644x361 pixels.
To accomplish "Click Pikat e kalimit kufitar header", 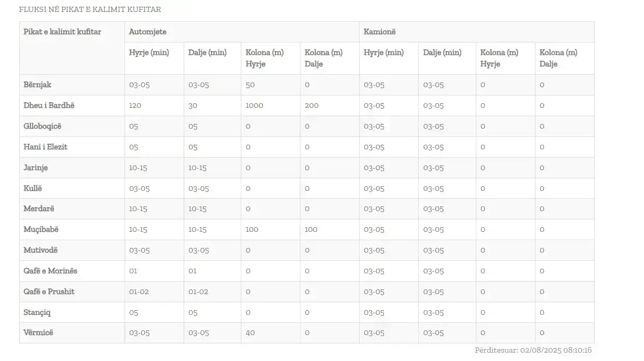I will pos(62,32).
